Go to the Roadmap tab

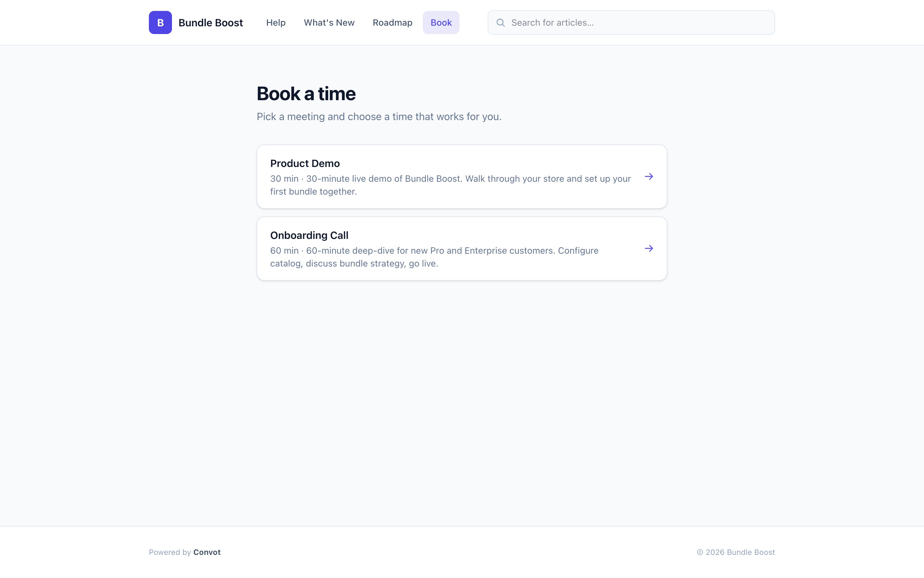(x=392, y=22)
